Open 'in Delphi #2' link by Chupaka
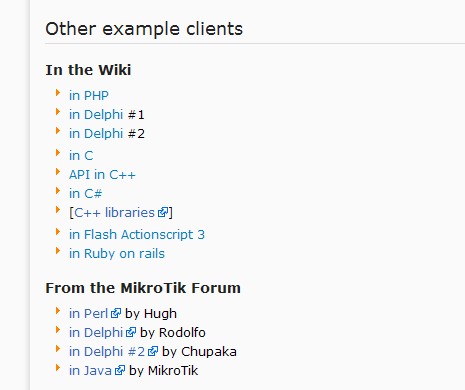 point(107,352)
